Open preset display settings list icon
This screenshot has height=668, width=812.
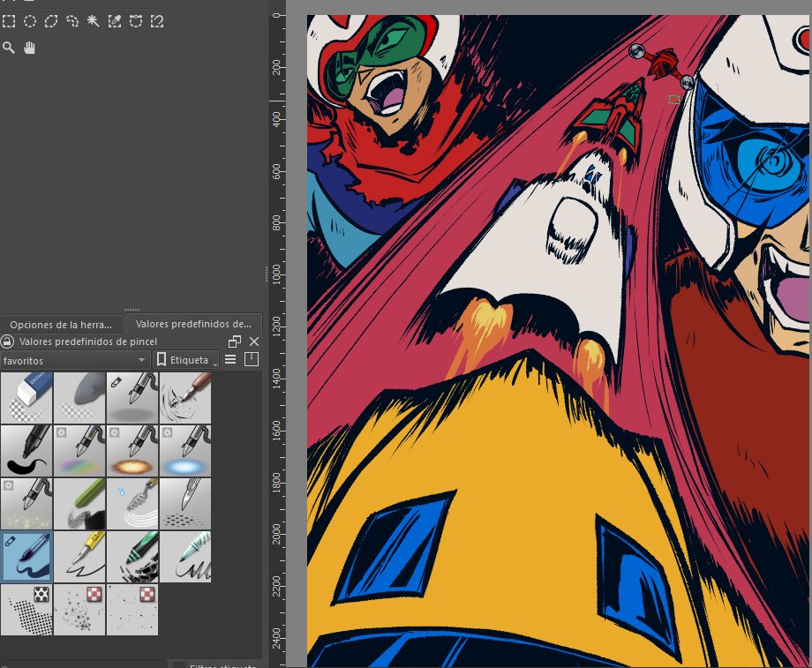tap(230, 359)
